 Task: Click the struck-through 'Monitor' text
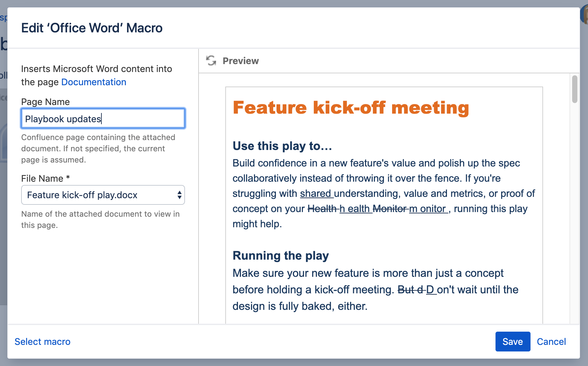(x=389, y=209)
